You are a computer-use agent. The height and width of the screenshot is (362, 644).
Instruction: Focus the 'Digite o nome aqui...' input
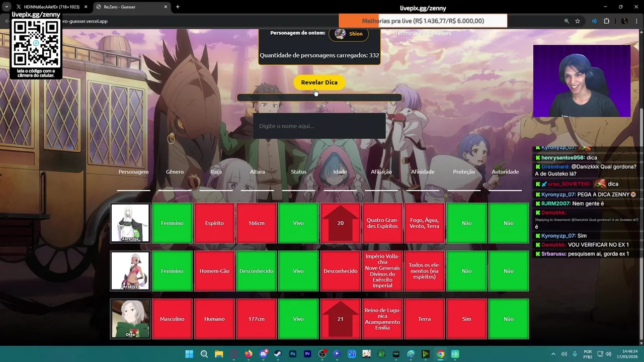[x=319, y=126]
